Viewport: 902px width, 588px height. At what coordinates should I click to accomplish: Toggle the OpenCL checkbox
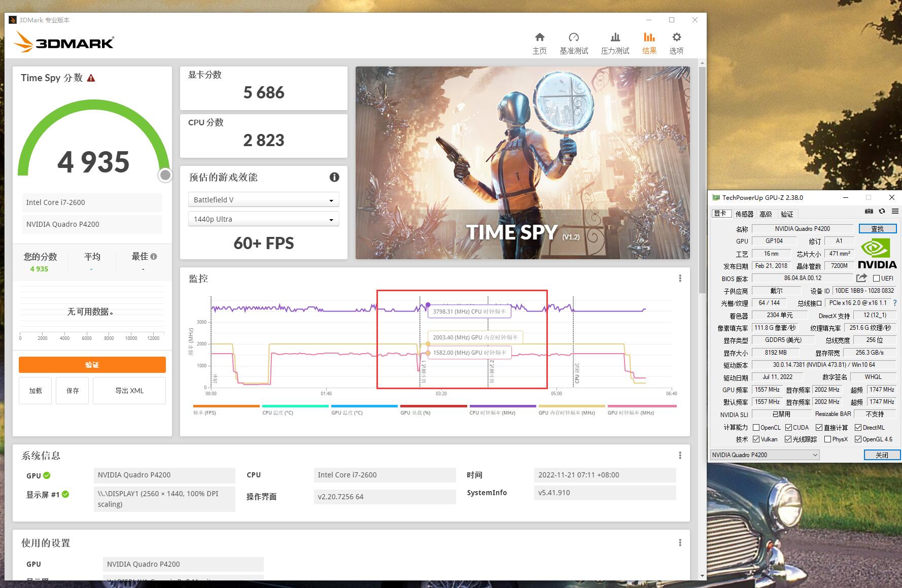point(756,427)
